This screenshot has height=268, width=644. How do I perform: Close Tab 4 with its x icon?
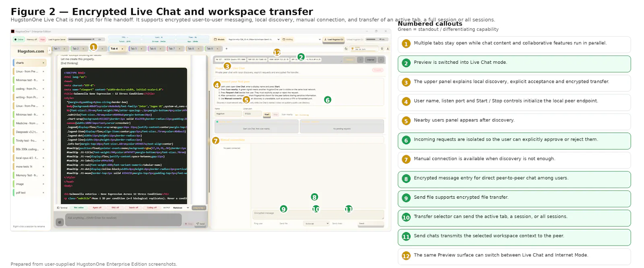[122, 49]
